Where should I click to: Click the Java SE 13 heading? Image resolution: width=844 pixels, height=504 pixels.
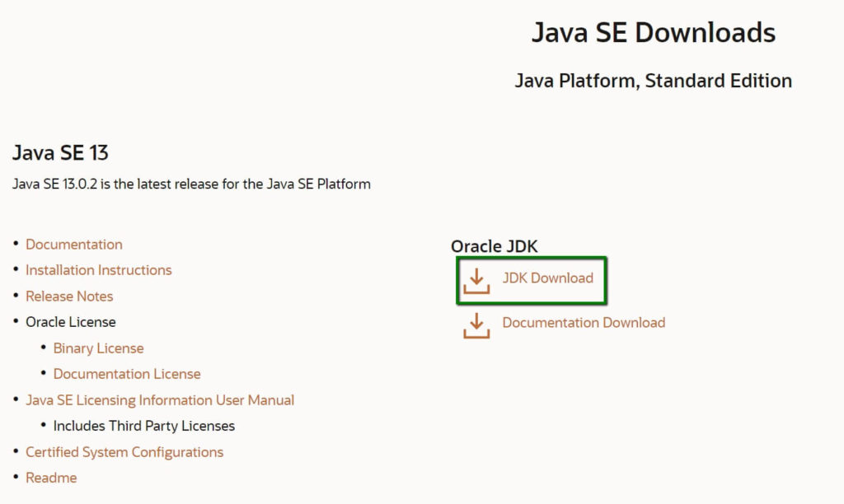click(x=60, y=153)
